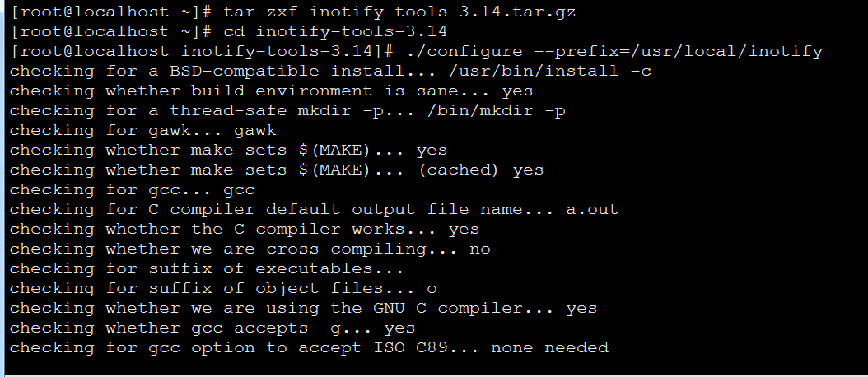868x377 pixels.
Task: Click the cd inotify-tools-3.14 command line
Action: [335, 31]
